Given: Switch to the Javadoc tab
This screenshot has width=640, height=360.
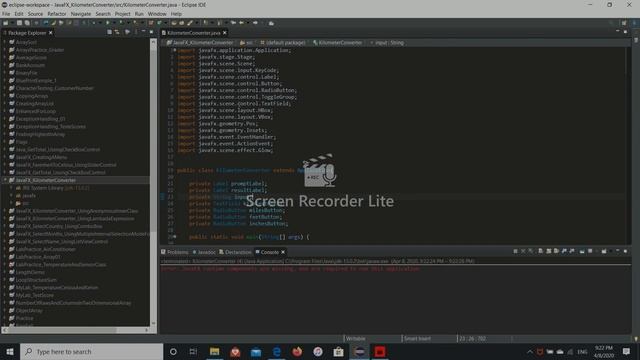Looking at the screenshot, I should point(204,252).
